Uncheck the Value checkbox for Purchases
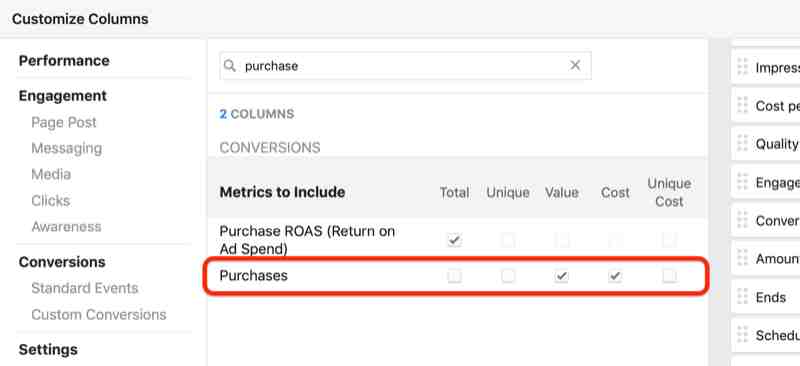The width and height of the screenshot is (800, 366). (561, 276)
